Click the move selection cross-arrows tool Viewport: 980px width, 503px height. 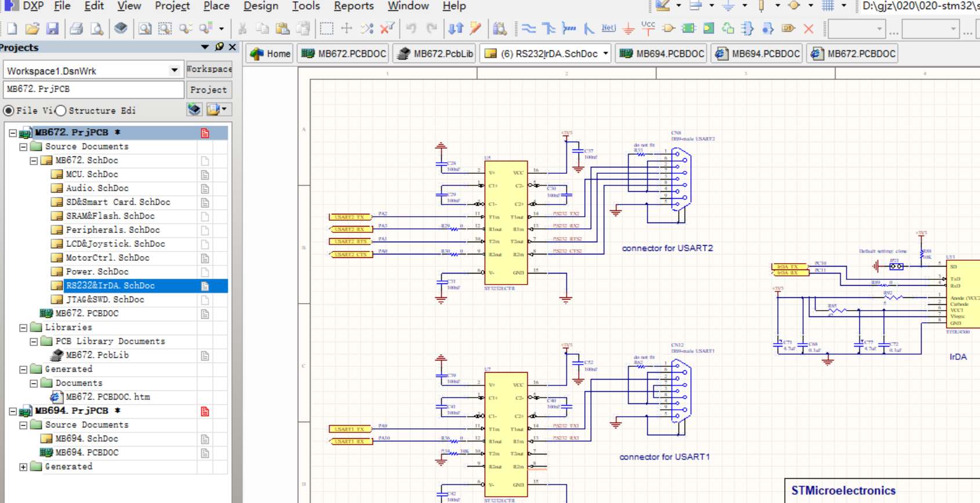tap(347, 28)
